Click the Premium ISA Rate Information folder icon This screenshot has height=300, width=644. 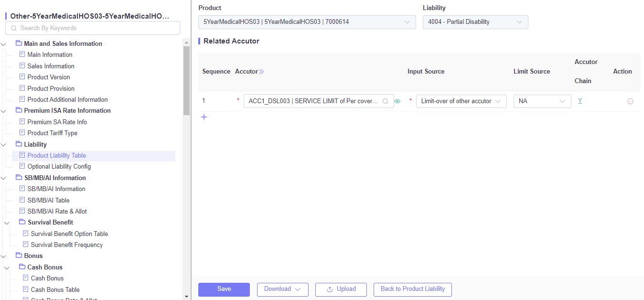point(19,110)
